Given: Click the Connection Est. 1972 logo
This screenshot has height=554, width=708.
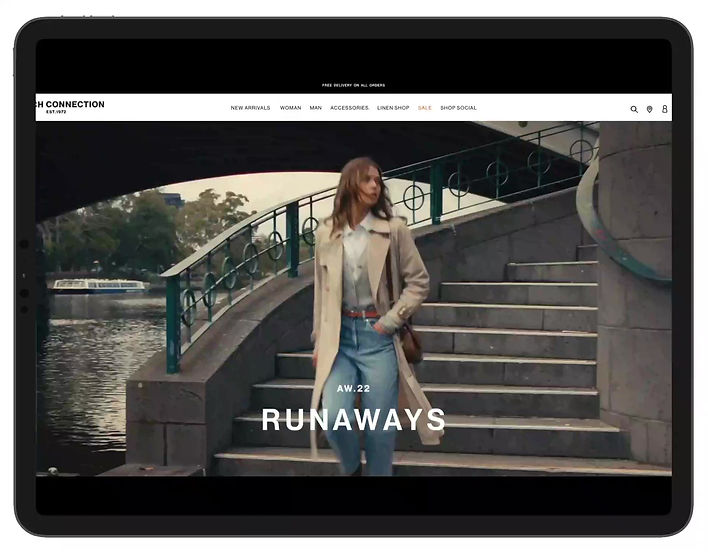Looking at the screenshot, I should pos(70,107).
